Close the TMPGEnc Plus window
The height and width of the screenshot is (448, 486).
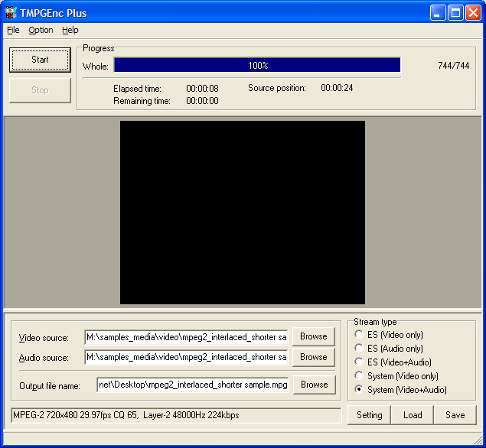point(473,13)
